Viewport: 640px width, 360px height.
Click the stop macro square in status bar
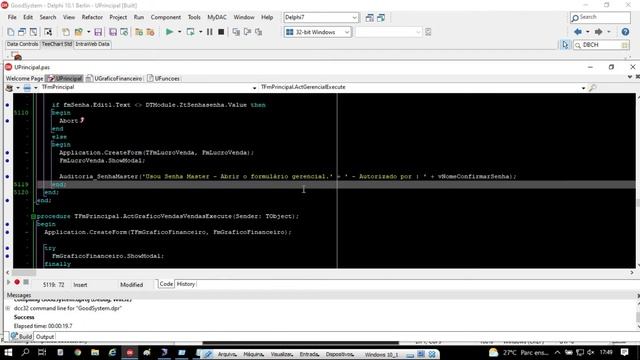pos(26,282)
